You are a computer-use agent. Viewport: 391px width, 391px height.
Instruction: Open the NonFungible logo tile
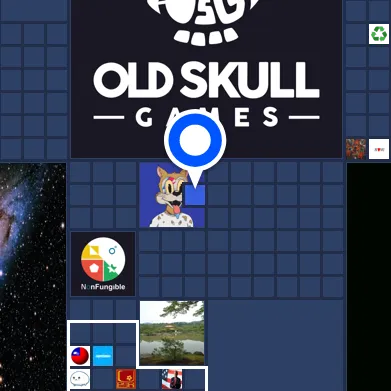103,264
